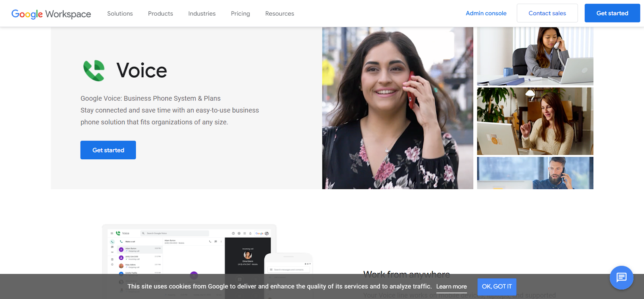The image size is (644, 299).
Task: Click the cookie notice message text
Action: tap(279, 287)
